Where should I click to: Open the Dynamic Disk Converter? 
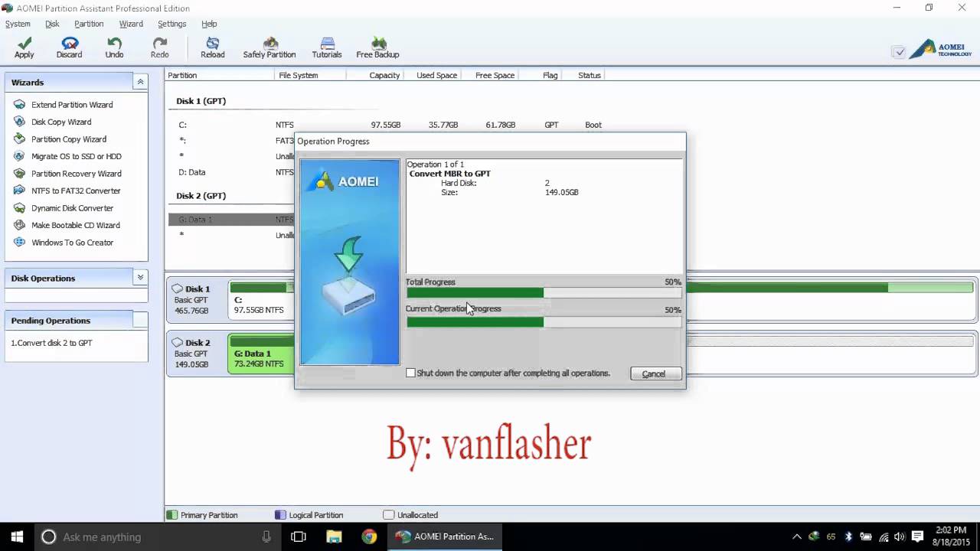click(72, 208)
